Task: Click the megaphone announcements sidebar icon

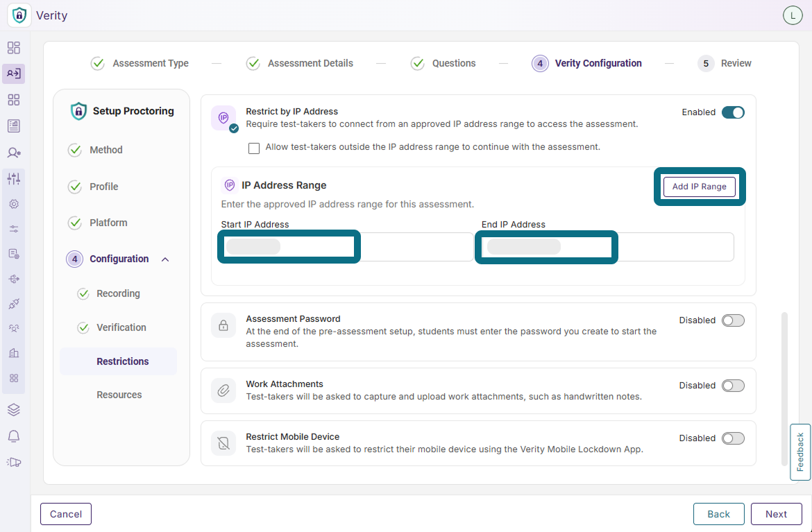Action: point(14,462)
